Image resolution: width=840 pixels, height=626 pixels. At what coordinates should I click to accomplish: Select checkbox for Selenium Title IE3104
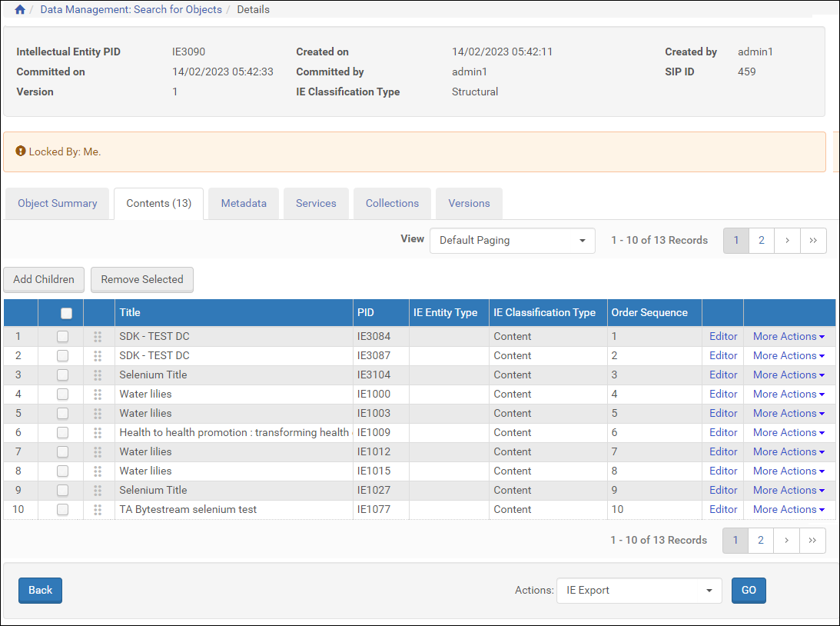(63, 375)
